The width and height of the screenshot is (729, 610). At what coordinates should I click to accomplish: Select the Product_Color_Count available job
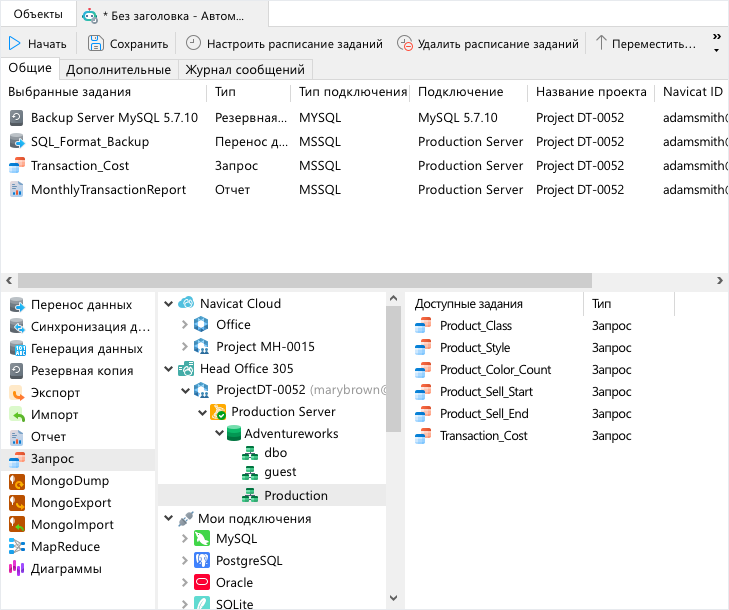pyautogui.click(x=495, y=370)
